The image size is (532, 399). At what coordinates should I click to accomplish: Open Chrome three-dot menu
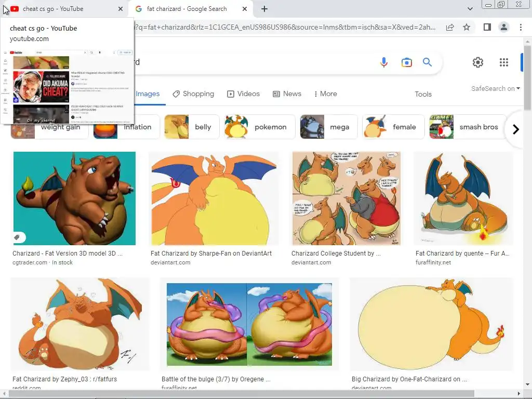(521, 27)
